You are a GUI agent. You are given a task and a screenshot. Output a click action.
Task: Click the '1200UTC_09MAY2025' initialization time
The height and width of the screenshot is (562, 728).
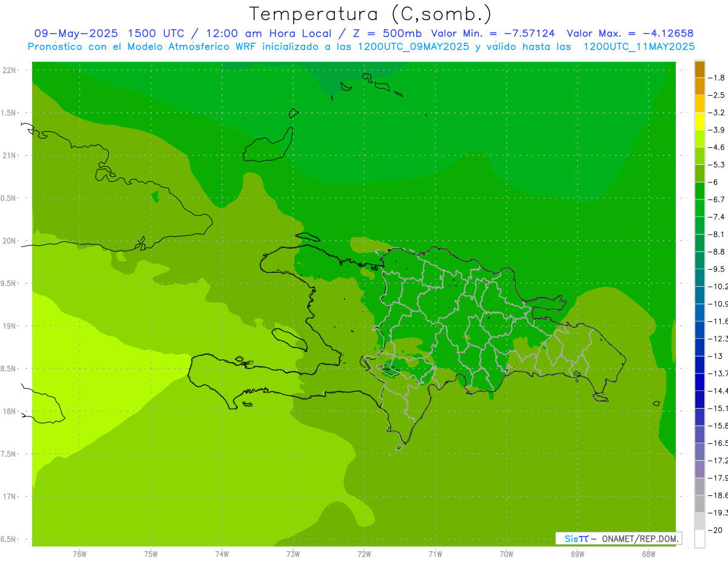pos(413,47)
